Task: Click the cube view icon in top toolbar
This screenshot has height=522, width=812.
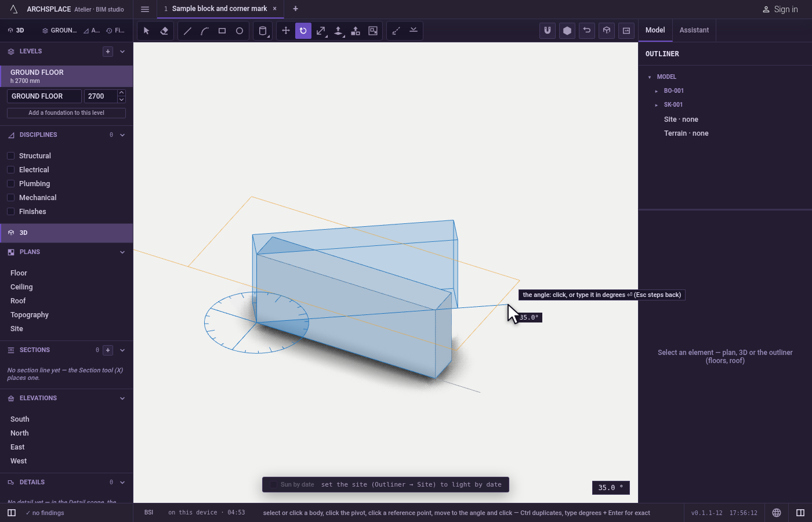Action: tap(607, 31)
